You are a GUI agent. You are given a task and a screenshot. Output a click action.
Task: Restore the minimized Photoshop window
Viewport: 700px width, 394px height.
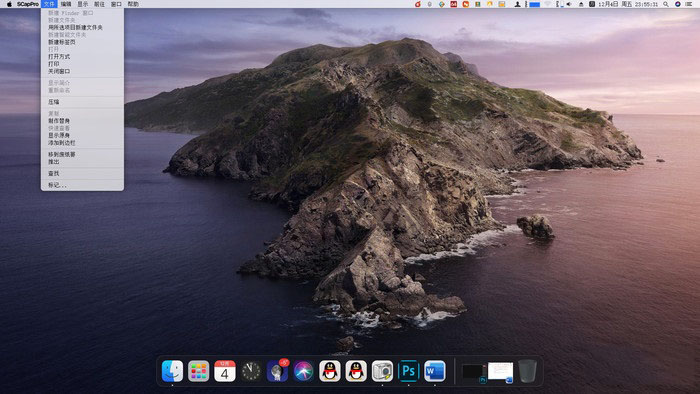pyautogui.click(x=474, y=372)
